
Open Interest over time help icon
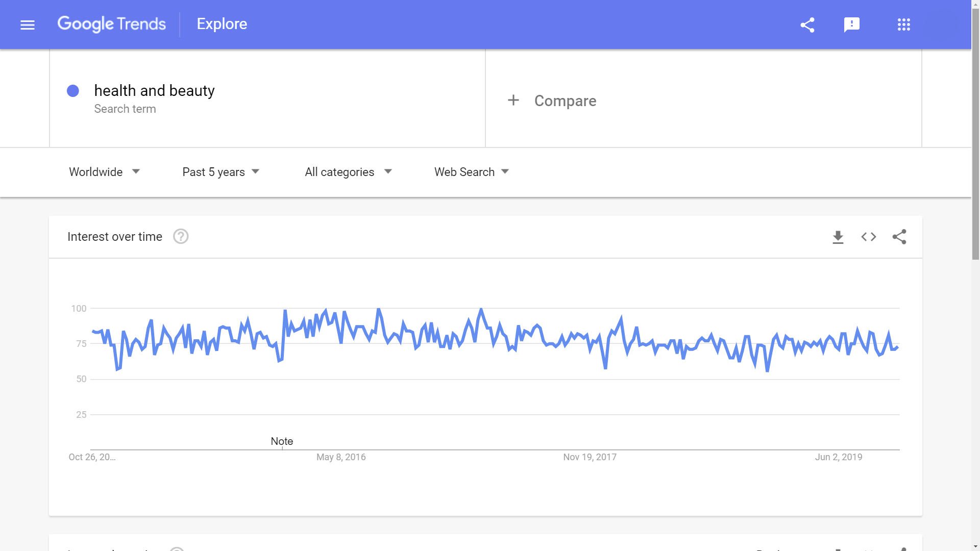point(181,237)
